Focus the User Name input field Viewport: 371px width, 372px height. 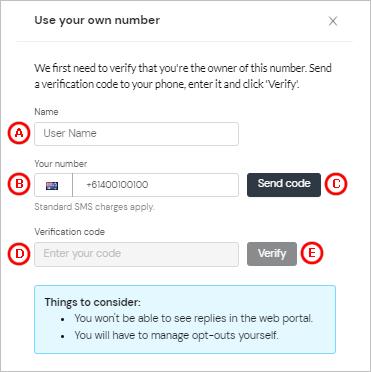coord(136,134)
